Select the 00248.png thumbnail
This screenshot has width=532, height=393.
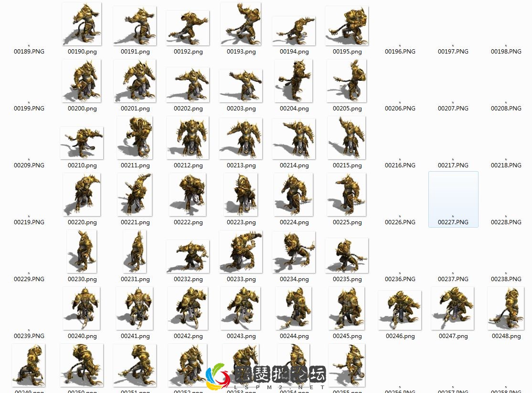[x=506, y=308]
